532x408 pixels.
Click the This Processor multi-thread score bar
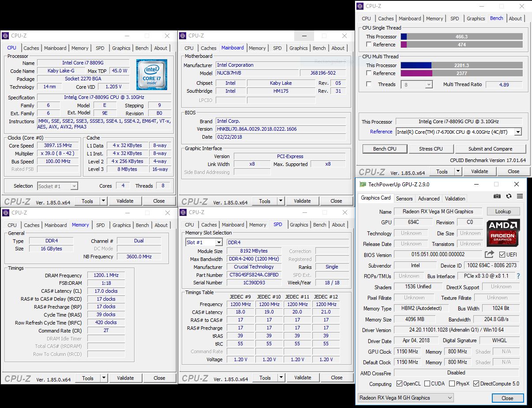pos(461,65)
